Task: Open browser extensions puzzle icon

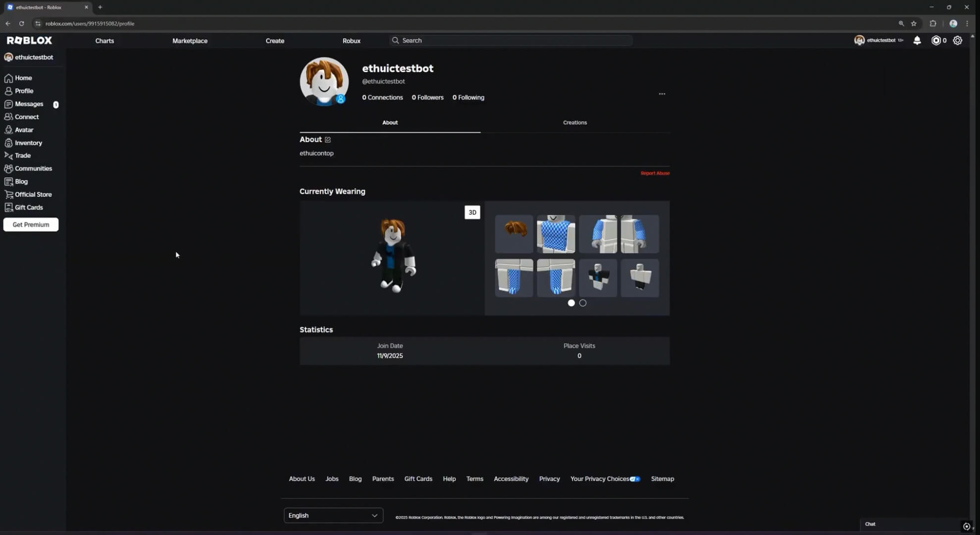Action: [933, 23]
